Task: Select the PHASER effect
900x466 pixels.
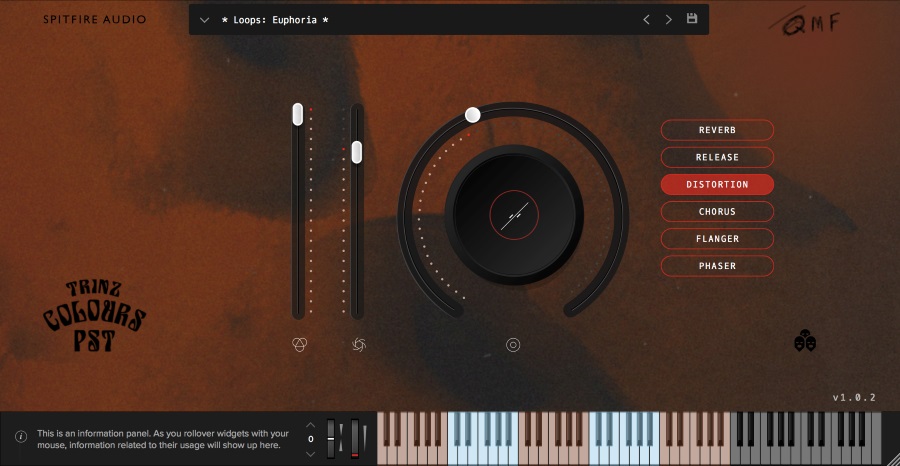Action: coord(717,266)
